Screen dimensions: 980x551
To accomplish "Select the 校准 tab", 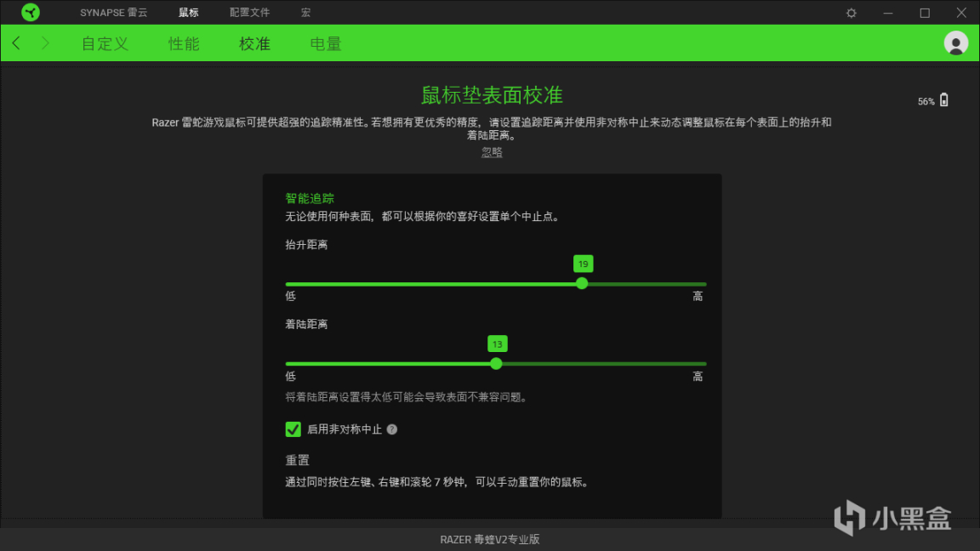I will pyautogui.click(x=254, y=43).
